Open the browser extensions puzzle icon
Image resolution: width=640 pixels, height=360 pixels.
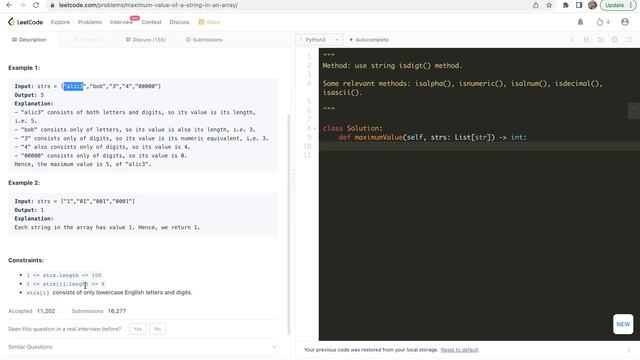tap(565, 5)
